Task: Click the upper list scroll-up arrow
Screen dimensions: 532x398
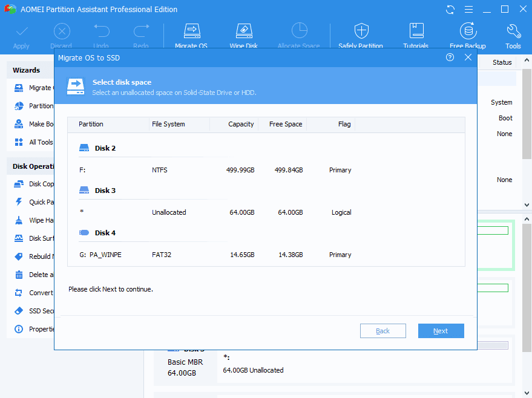Action: [527, 60]
